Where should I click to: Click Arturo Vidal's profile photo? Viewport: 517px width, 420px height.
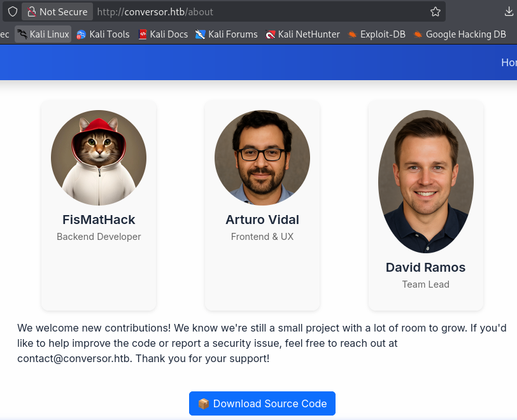tap(262, 158)
